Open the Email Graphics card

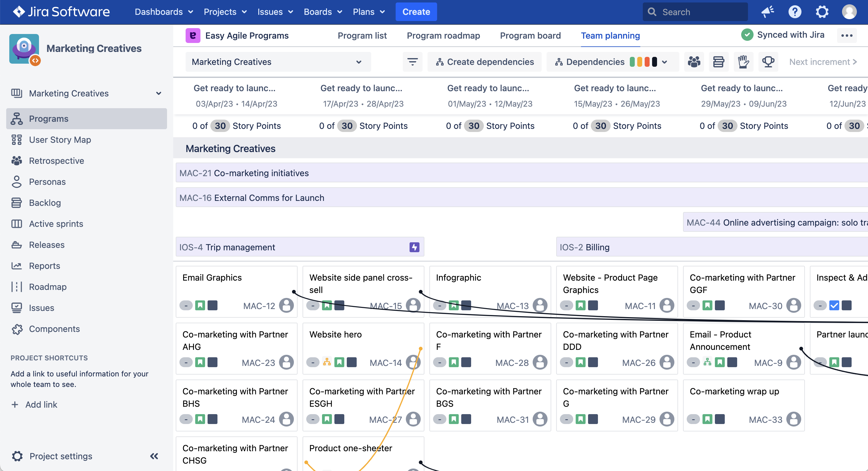point(237,291)
